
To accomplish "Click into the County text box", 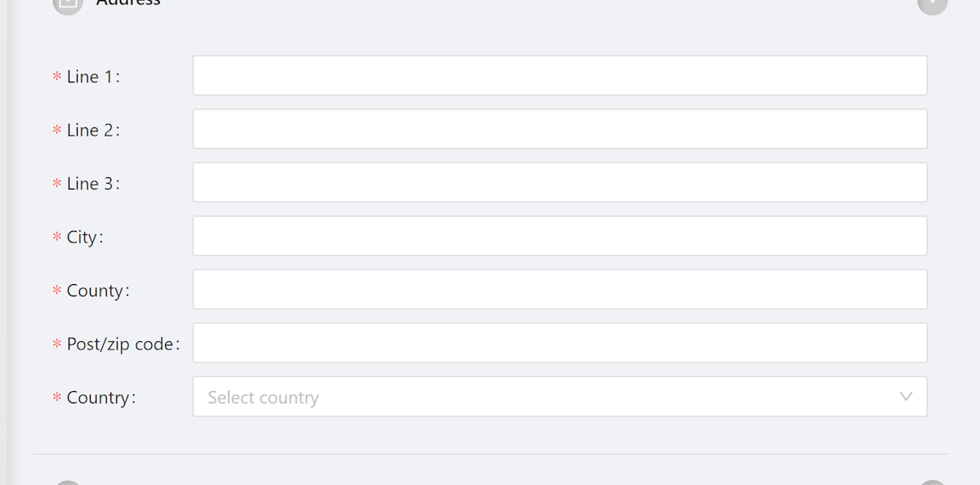I will (559, 290).
